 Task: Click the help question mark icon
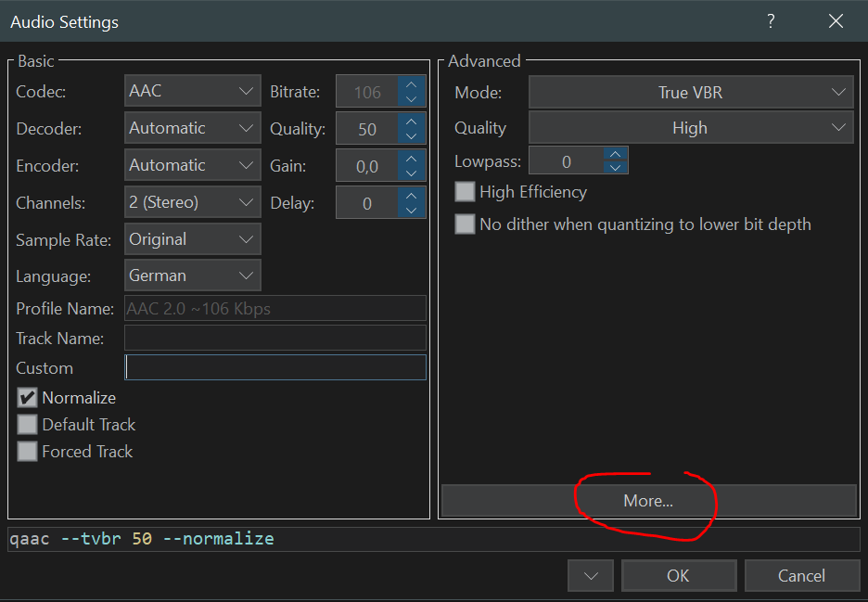(x=771, y=20)
